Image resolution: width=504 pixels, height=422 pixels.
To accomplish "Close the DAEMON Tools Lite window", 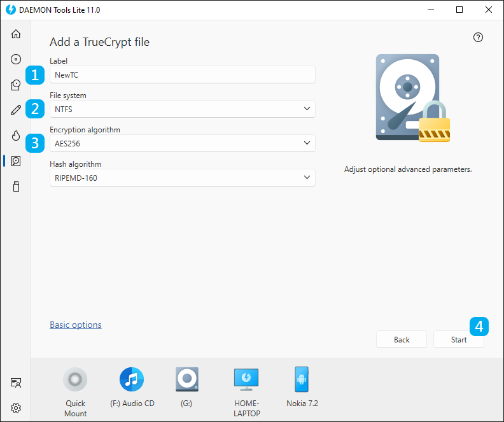I will [x=489, y=10].
